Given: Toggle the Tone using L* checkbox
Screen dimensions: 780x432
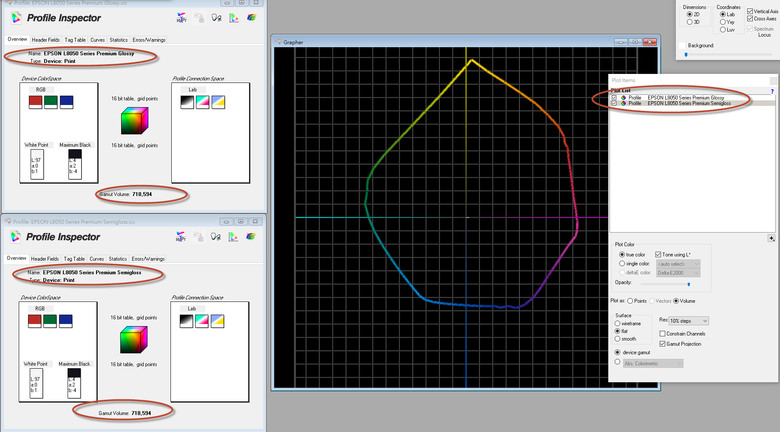Looking at the screenshot, I should (658, 254).
